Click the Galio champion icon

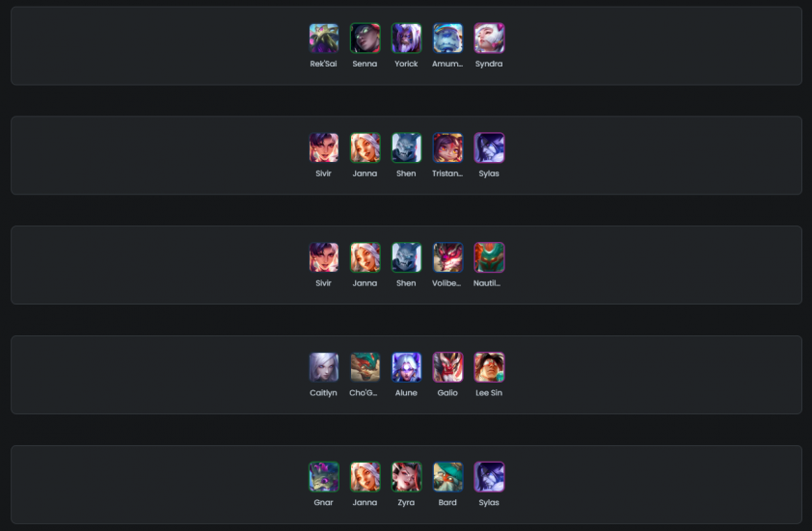click(x=447, y=367)
